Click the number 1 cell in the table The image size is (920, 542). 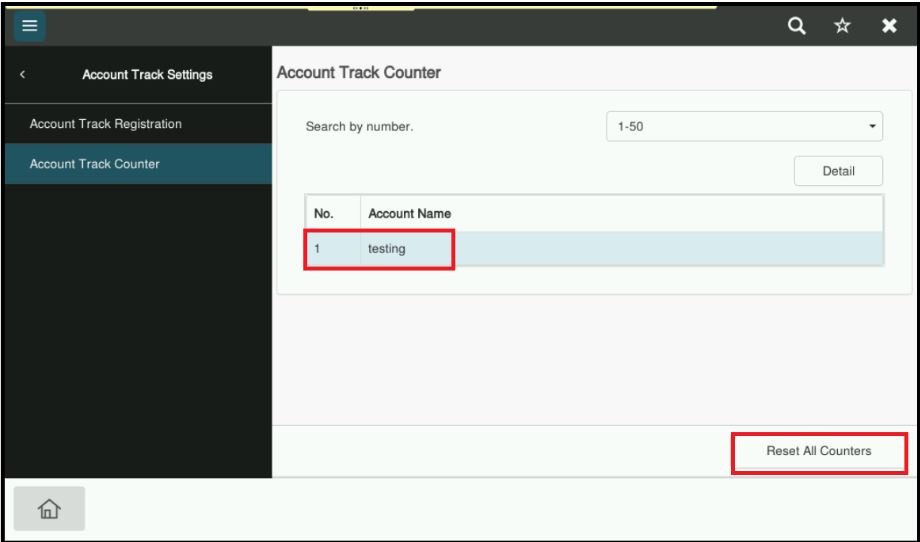tap(318, 249)
